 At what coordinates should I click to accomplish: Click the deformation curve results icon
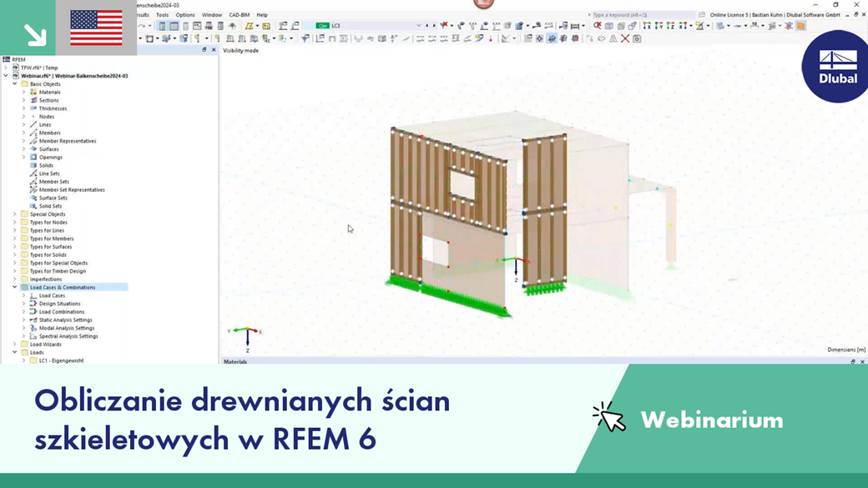358,38
